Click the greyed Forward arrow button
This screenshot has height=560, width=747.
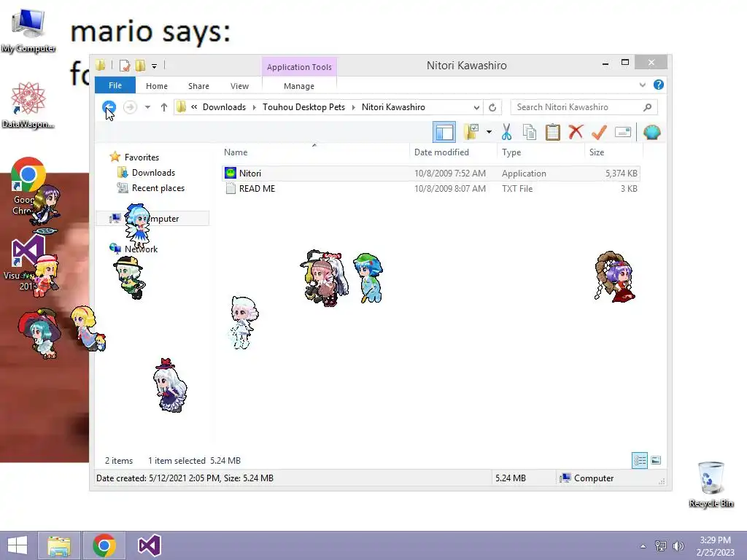pyautogui.click(x=130, y=107)
